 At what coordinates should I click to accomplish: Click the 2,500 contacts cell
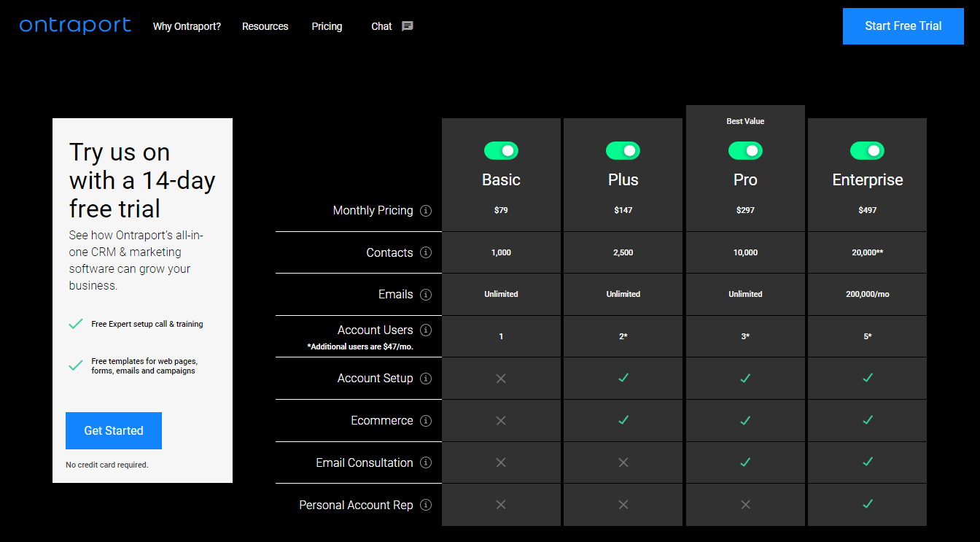623,252
